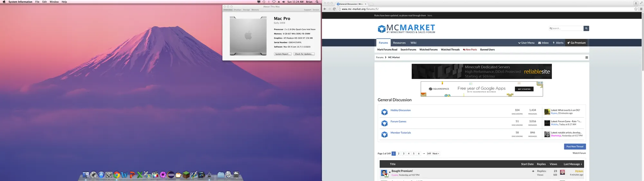Click Check for Updates button

304,54
